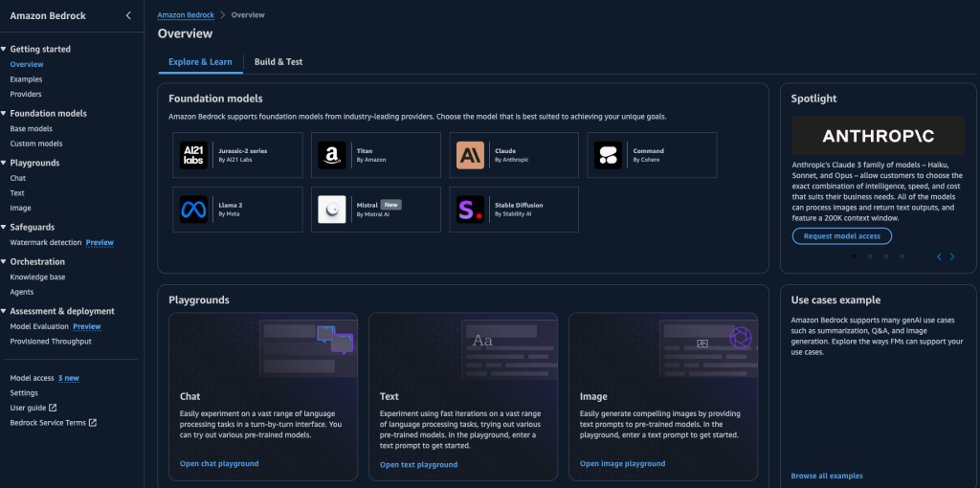Open Model access in the sidebar
980x488 pixels.
point(32,378)
